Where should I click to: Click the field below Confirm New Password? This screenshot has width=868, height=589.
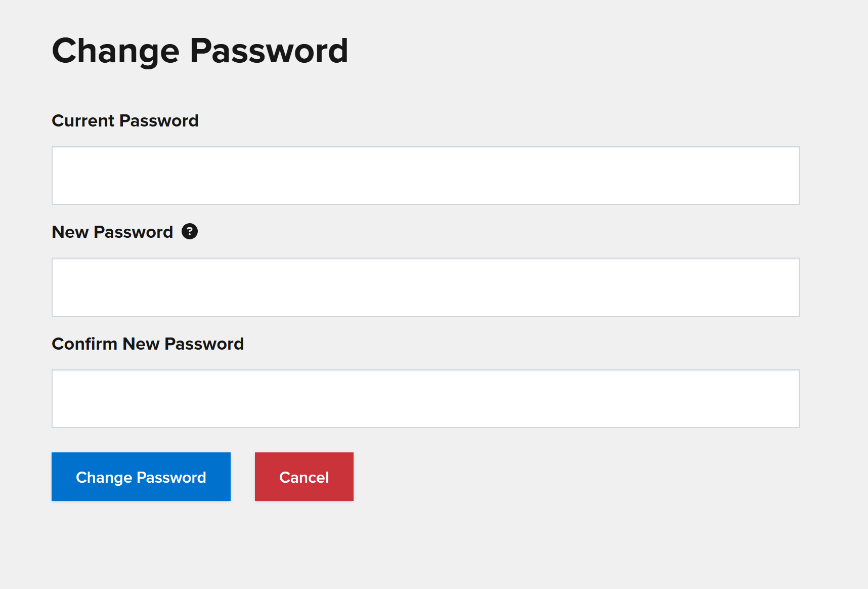[x=425, y=399]
